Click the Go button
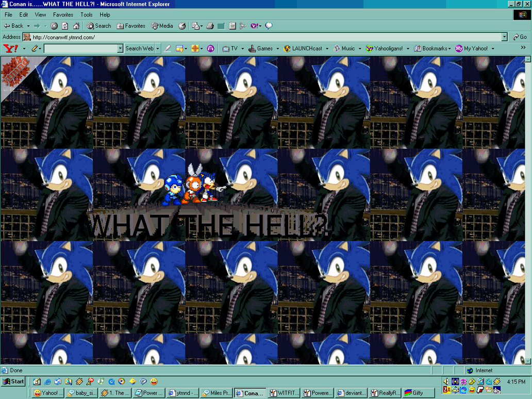Image resolution: width=532 pixels, height=399 pixels. [520, 37]
